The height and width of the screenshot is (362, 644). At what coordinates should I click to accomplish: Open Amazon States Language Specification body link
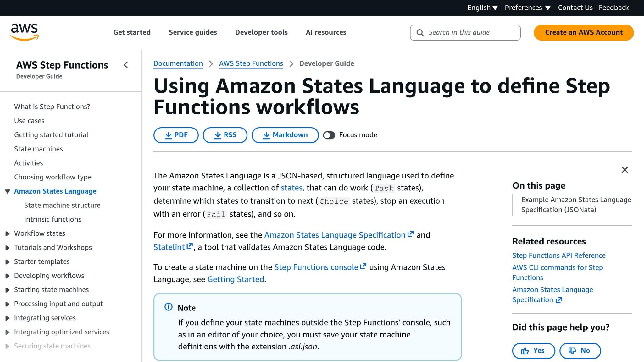339,235
